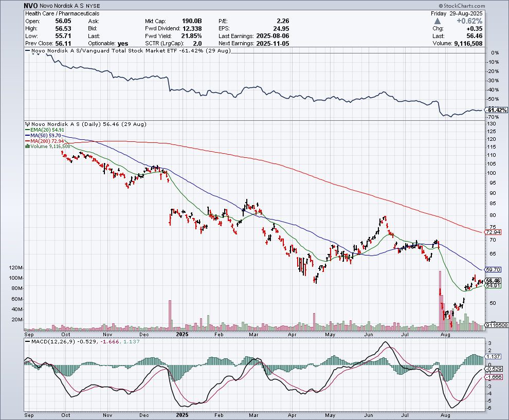Click the Low value 55.71
Viewport: 509px width, 420px height.
63,36
